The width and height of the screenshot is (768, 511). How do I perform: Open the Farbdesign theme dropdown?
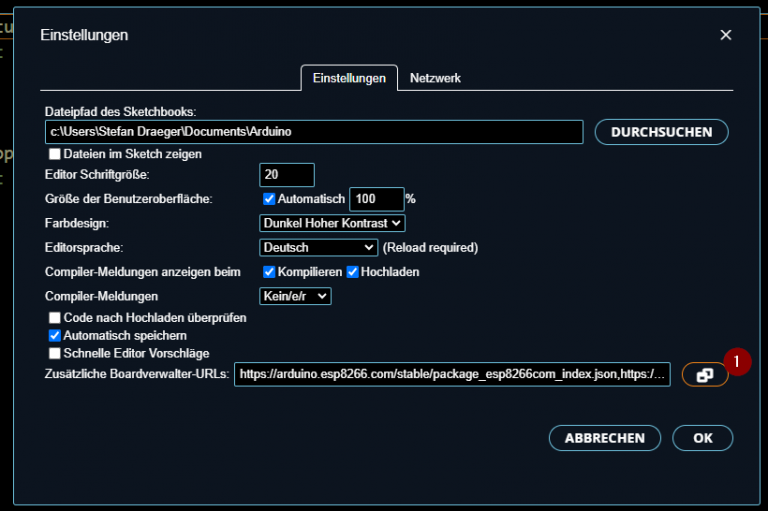coord(332,223)
